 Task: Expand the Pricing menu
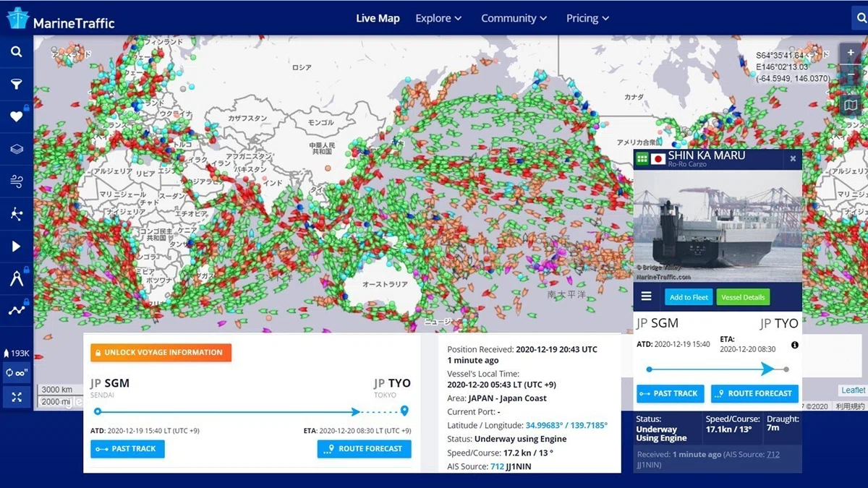[x=588, y=18]
